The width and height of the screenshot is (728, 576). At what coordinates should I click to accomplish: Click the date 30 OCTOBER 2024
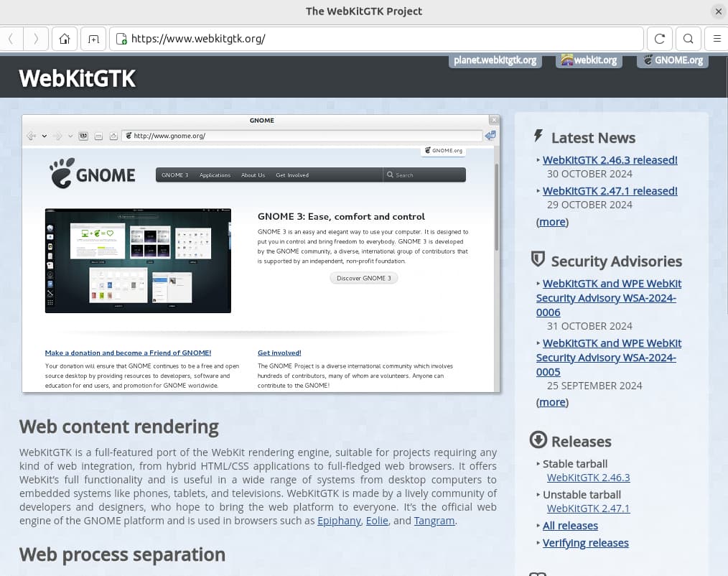click(x=589, y=174)
